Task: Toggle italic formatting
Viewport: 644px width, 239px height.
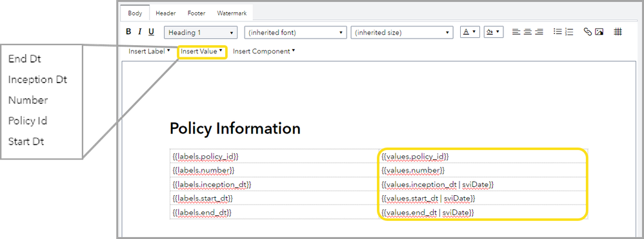Action: tap(139, 32)
